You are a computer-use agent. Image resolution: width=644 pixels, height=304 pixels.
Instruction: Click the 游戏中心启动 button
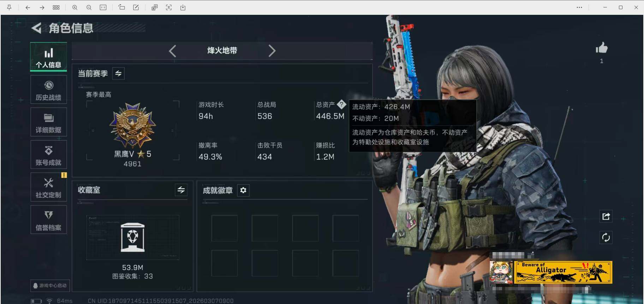pos(50,285)
